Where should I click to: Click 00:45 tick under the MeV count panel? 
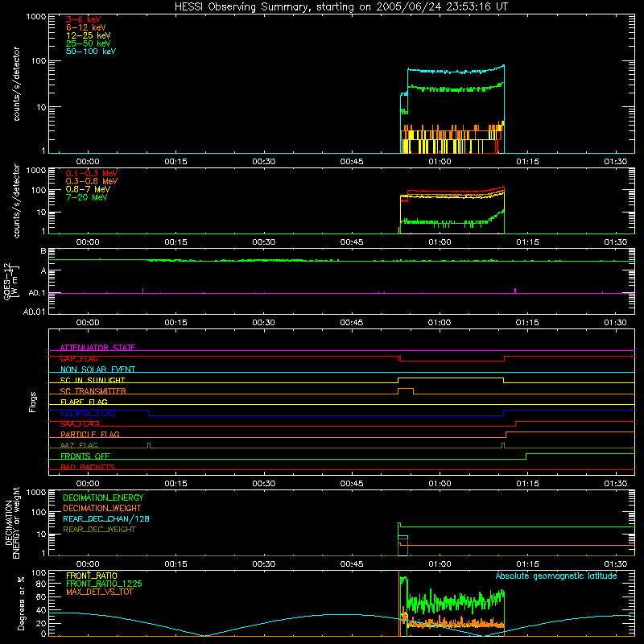point(352,242)
